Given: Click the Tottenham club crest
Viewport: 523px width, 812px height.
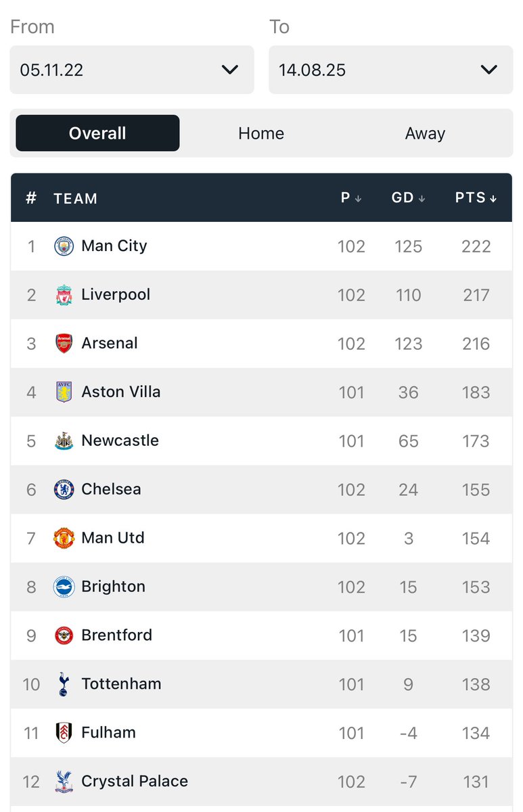Looking at the screenshot, I should [x=64, y=684].
